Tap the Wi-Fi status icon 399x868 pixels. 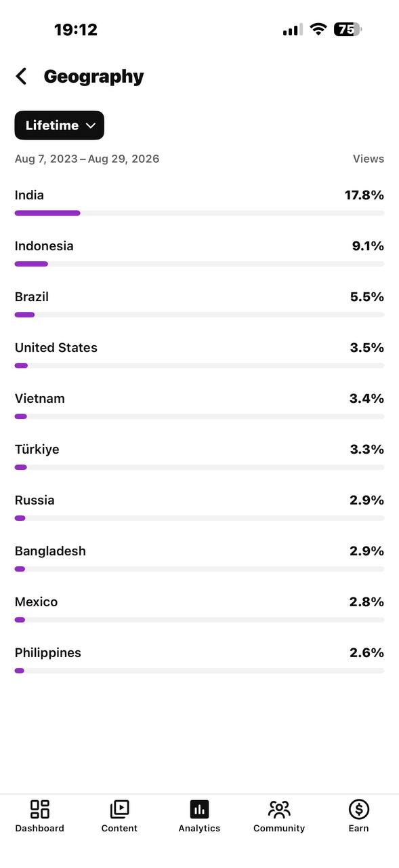pyautogui.click(x=318, y=29)
